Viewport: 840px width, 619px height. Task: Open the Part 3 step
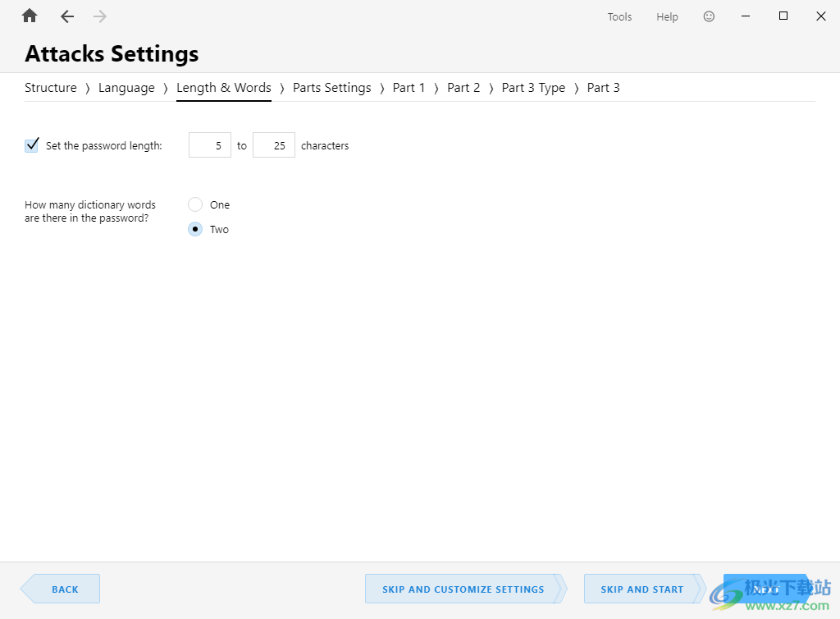(x=603, y=87)
